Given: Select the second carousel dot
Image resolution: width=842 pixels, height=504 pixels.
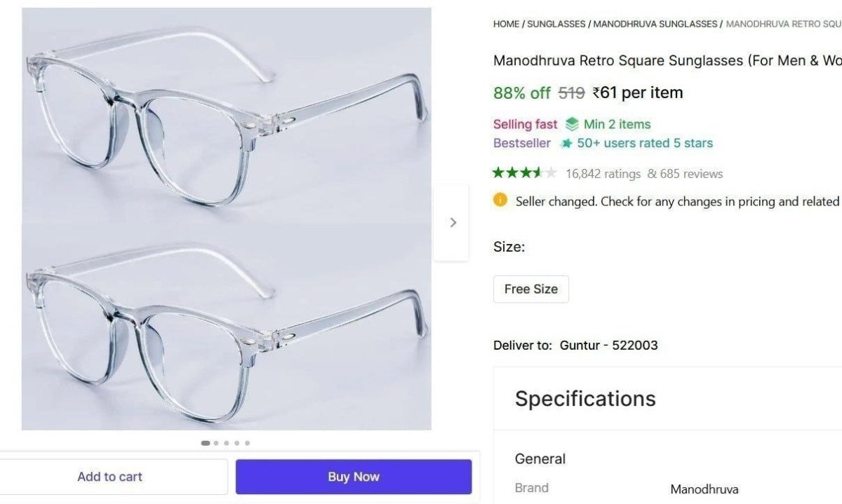Looking at the screenshot, I should point(215,442).
